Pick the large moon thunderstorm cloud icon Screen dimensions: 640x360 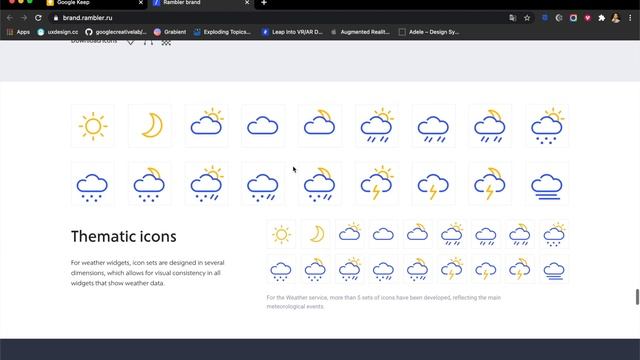pyautogui.click(x=490, y=184)
